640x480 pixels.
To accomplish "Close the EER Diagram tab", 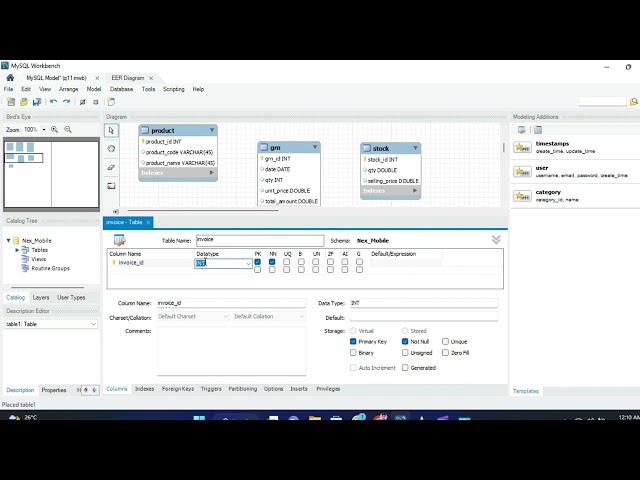I will point(151,78).
